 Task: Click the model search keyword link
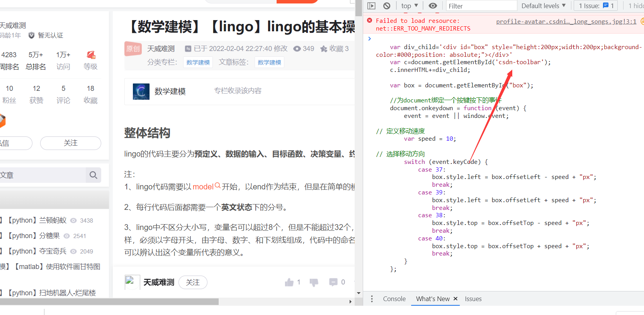[x=206, y=187]
